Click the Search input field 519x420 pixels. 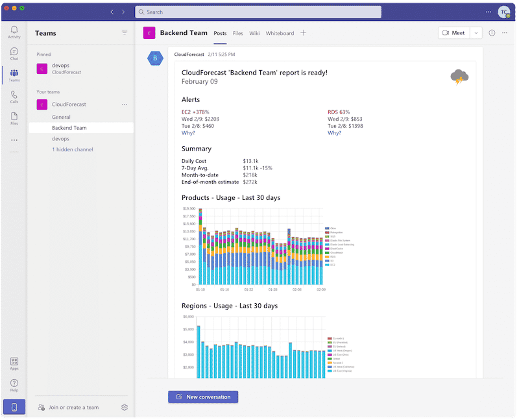[258, 12]
